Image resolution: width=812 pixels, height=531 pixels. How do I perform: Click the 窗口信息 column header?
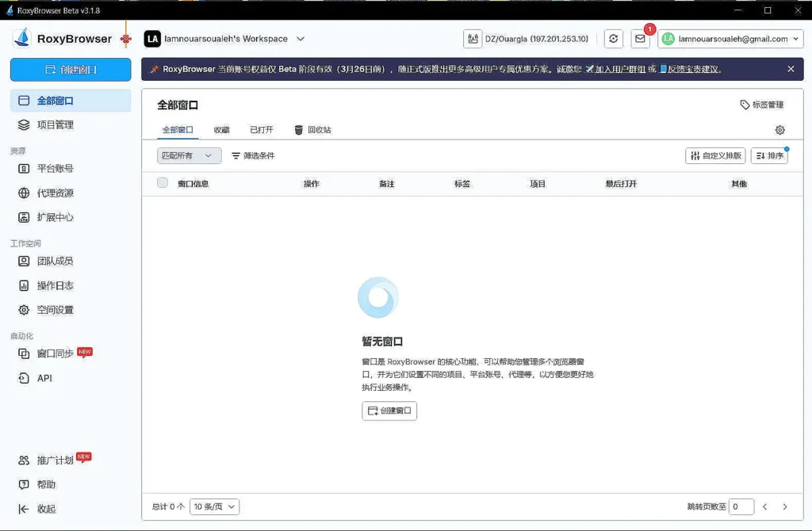[x=193, y=184]
